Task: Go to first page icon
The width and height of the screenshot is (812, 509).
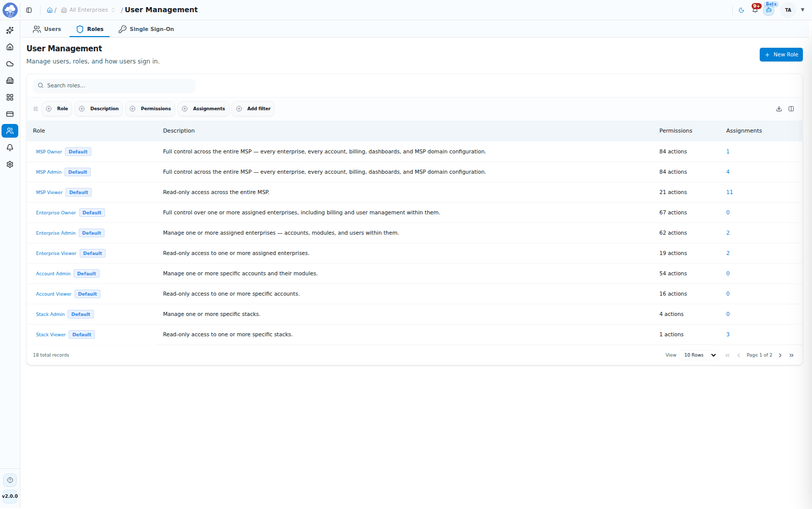Action: pyautogui.click(x=727, y=355)
